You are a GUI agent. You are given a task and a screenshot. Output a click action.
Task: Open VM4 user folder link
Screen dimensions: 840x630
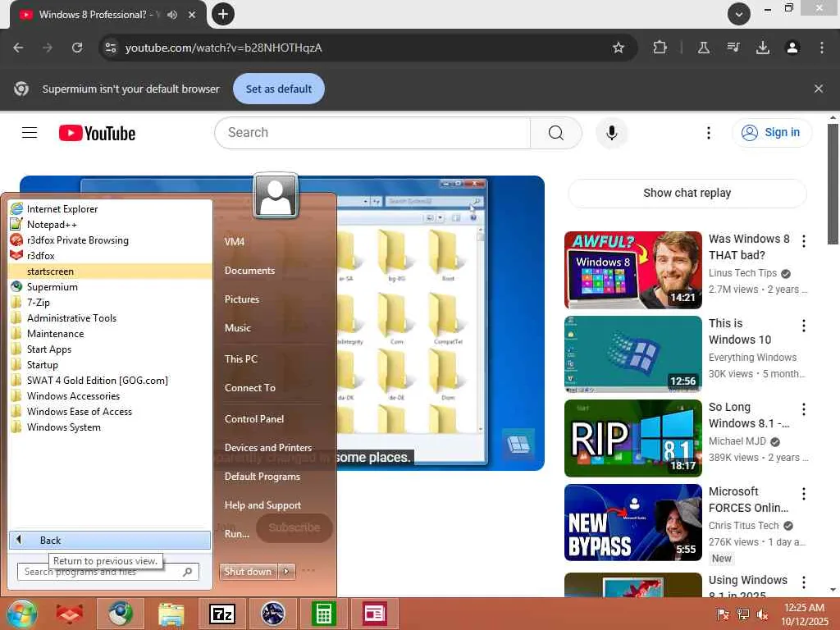click(x=234, y=242)
